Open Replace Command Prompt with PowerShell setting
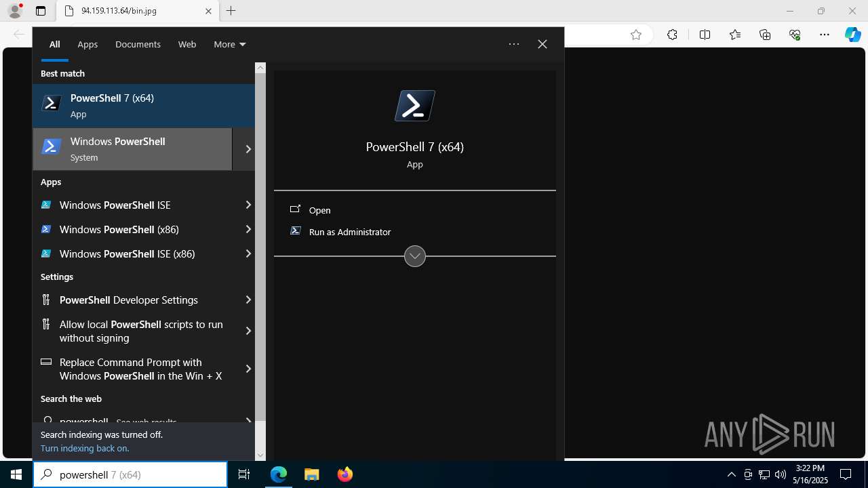 (136, 369)
